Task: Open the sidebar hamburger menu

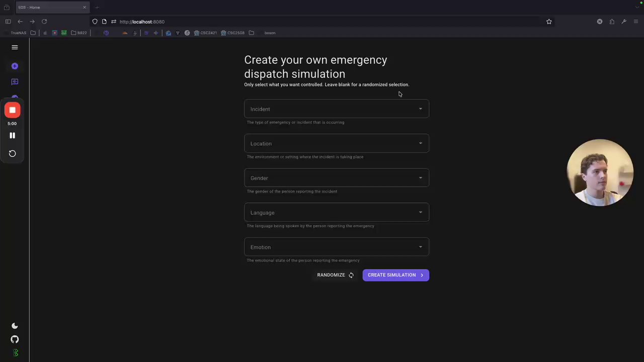Action: click(x=15, y=47)
